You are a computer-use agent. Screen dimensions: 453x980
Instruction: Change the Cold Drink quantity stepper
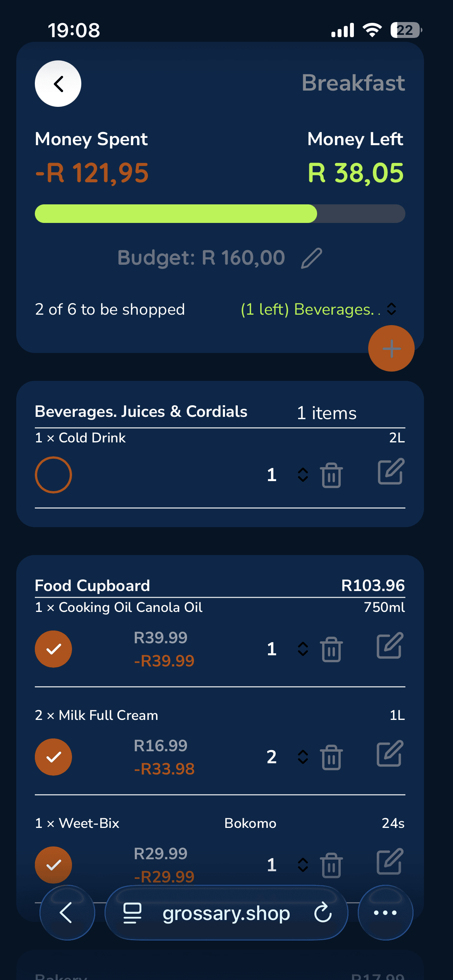(303, 475)
